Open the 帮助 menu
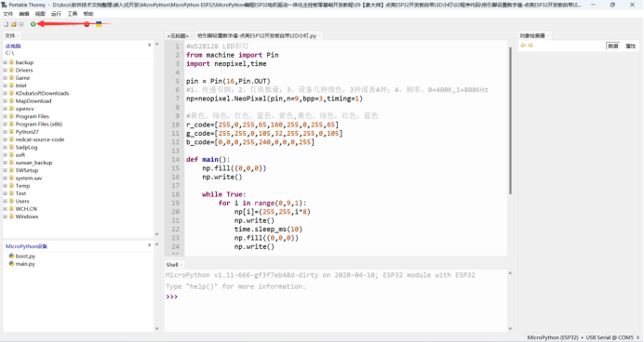644x342 pixels. click(88, 14)
